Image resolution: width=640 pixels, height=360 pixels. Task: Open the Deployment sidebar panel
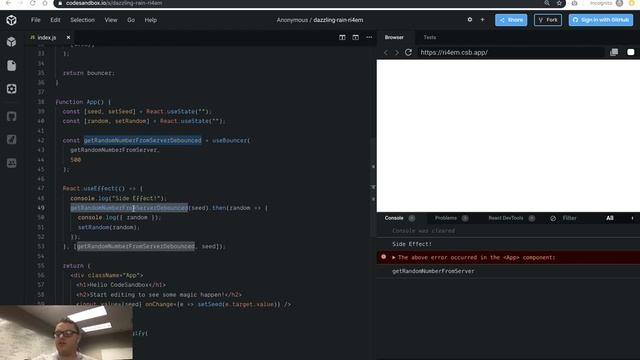coord(11,140)
